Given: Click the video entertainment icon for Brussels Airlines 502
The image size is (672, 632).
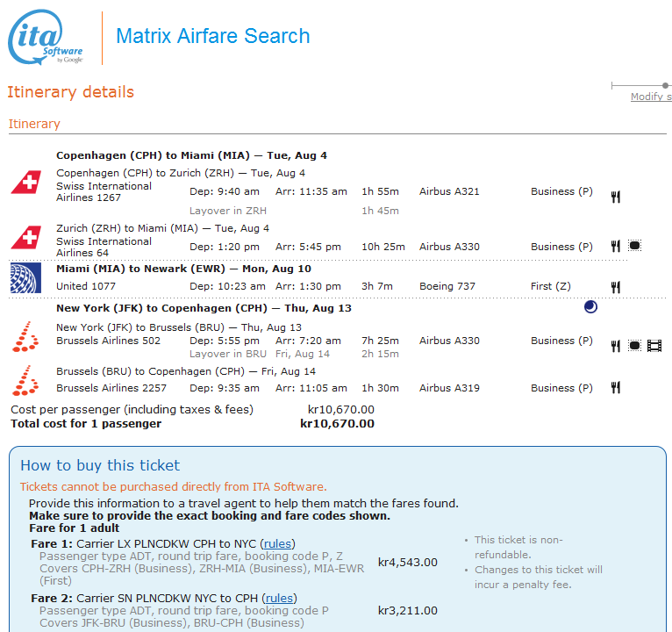Looking at the screenshot, I should (x=654, y=346).
